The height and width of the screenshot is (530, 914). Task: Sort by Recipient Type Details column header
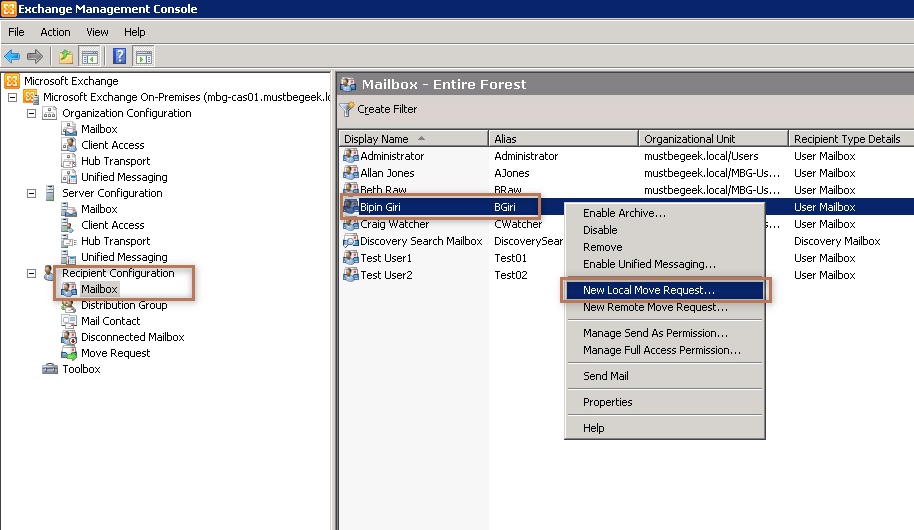[851, 139]
